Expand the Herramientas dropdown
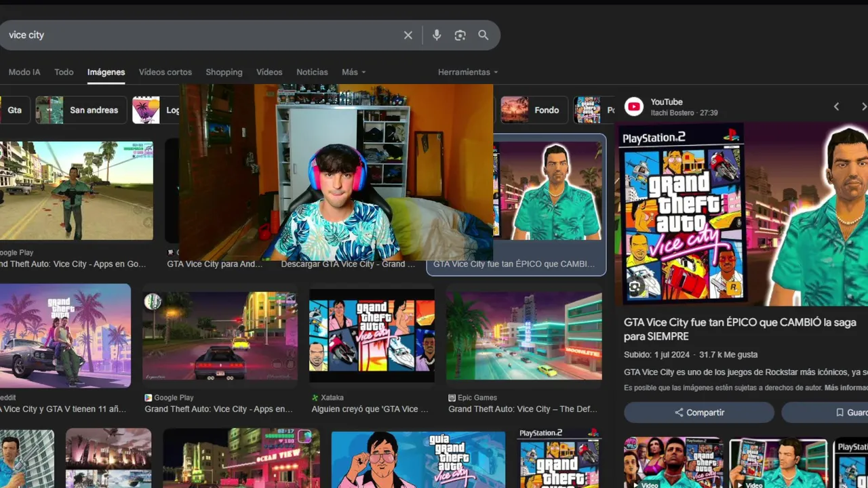This screenshot has height=488, width=868. (468, 73)
